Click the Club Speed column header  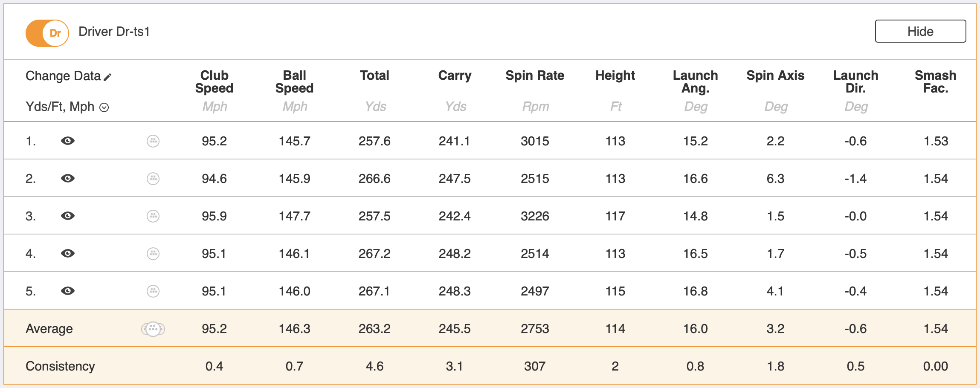click(x=214, y=82)
